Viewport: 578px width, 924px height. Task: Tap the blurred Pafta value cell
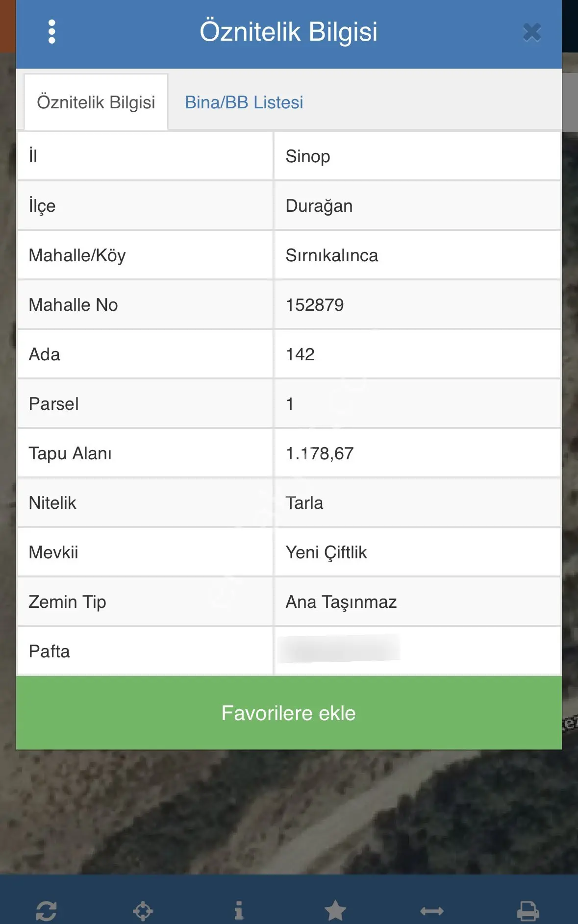pyautogui.click(x=417, y=651)
